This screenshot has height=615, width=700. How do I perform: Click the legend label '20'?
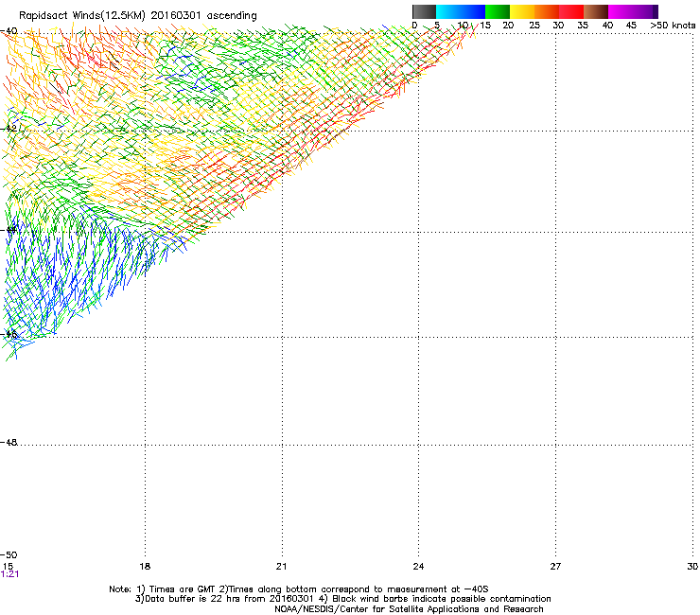(x=508, y=26)
